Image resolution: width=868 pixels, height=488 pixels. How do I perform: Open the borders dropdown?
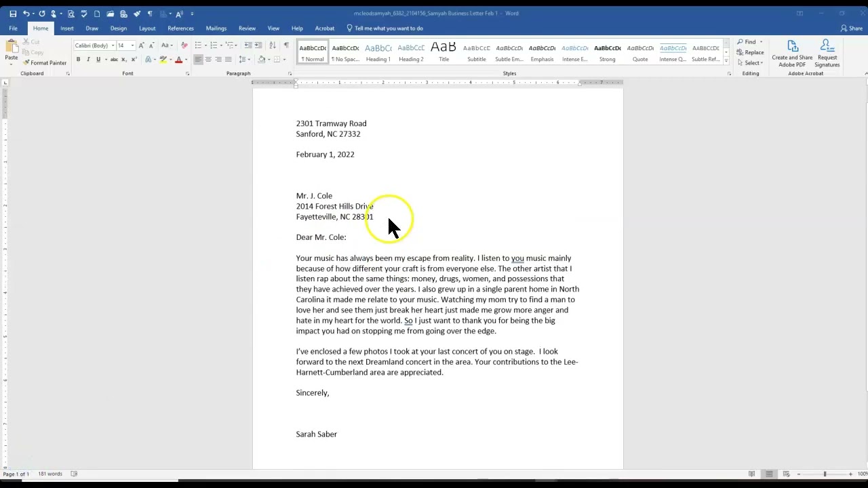[x=283, y=60]
